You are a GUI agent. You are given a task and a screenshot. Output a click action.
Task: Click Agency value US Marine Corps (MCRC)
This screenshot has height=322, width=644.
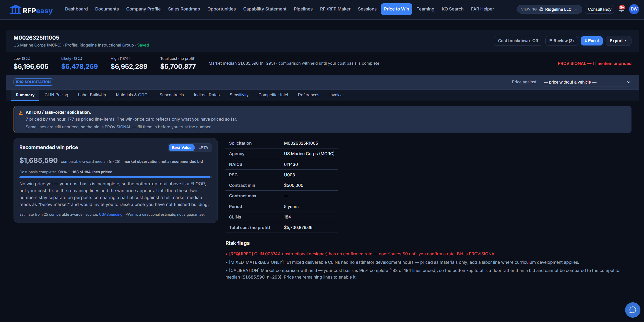click(x=309, y=154)
